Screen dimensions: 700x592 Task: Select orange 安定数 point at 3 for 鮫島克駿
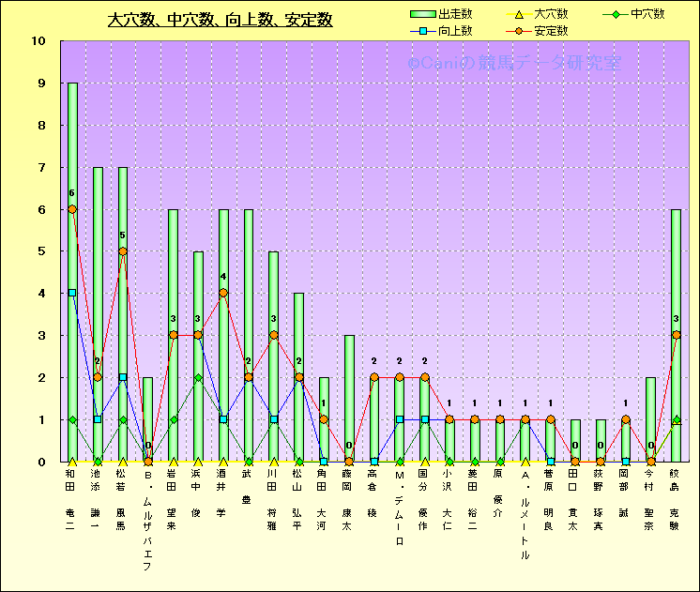click(x=676, y=335)
